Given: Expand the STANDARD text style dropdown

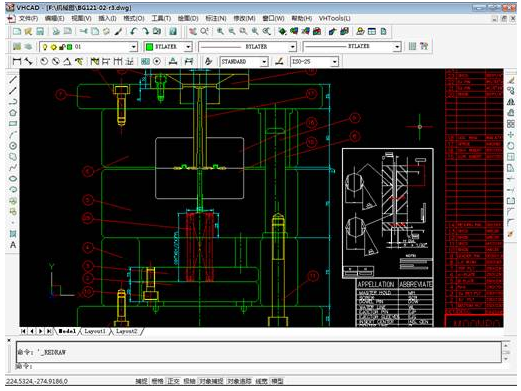Looking at the screenshot, I should point(264,62).
